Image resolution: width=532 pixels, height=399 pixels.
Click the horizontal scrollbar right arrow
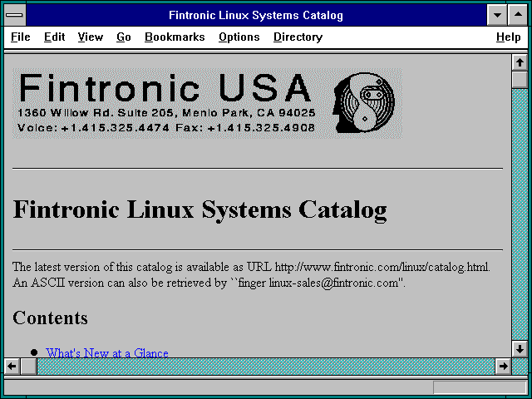point(503,366)
